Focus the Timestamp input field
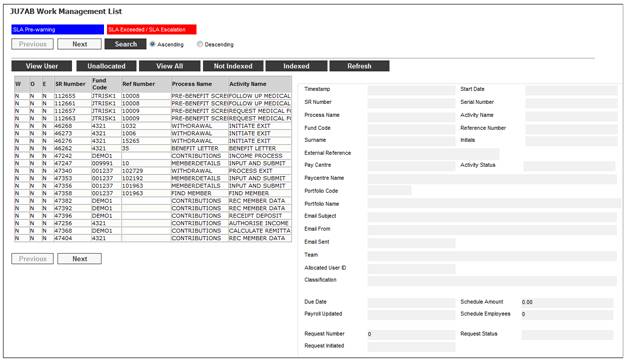The image size is (626, 361). (411, 89)
